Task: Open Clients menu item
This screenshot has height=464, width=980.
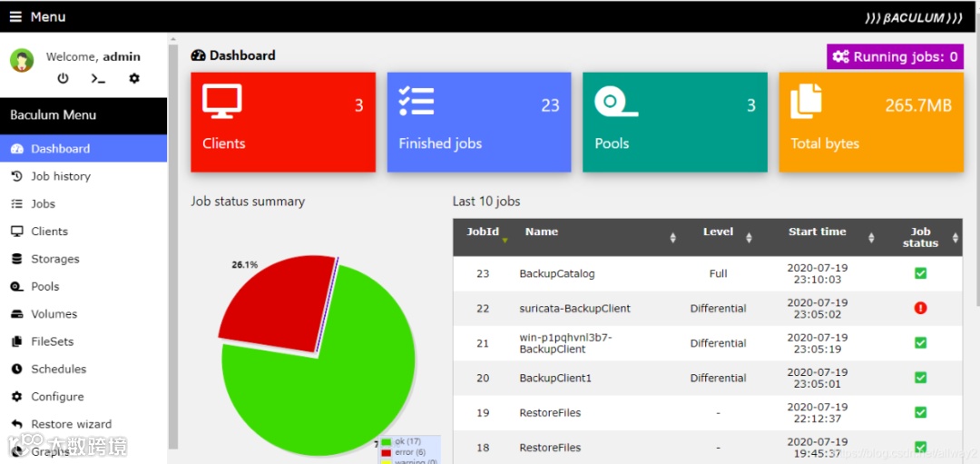Action: (x=83, y=232)
